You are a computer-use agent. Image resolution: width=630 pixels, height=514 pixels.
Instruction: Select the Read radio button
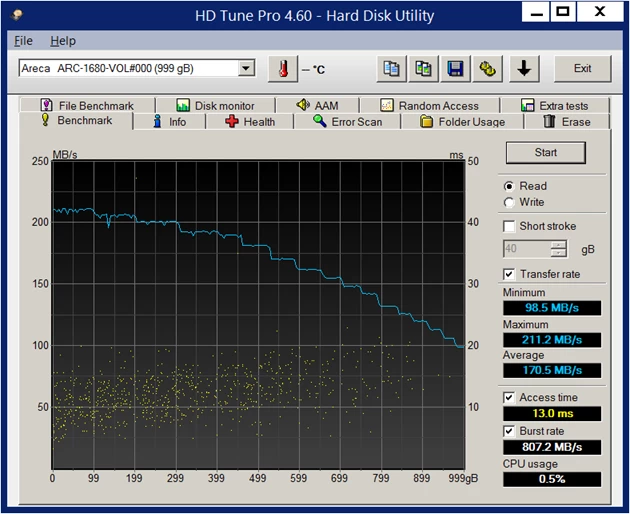pyautogui.click(x=509, y=186)
